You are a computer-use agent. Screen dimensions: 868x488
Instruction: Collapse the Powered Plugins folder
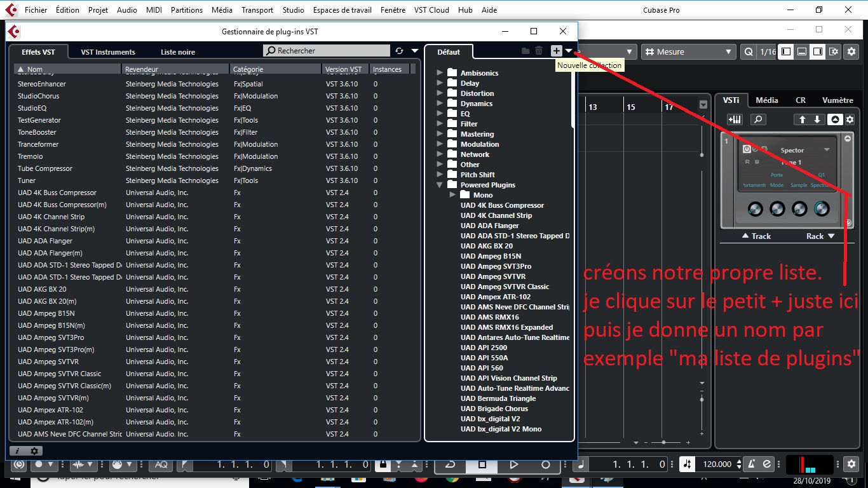tap(440, 185)
